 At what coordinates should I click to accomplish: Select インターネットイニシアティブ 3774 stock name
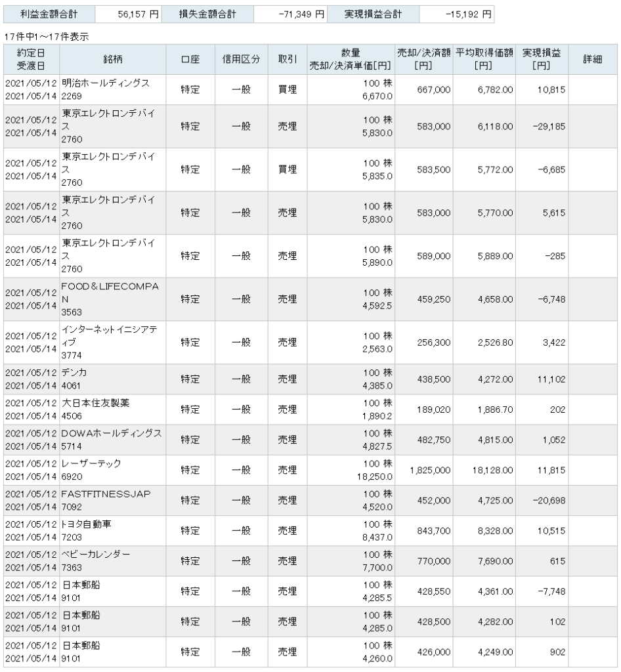point(109,343)
